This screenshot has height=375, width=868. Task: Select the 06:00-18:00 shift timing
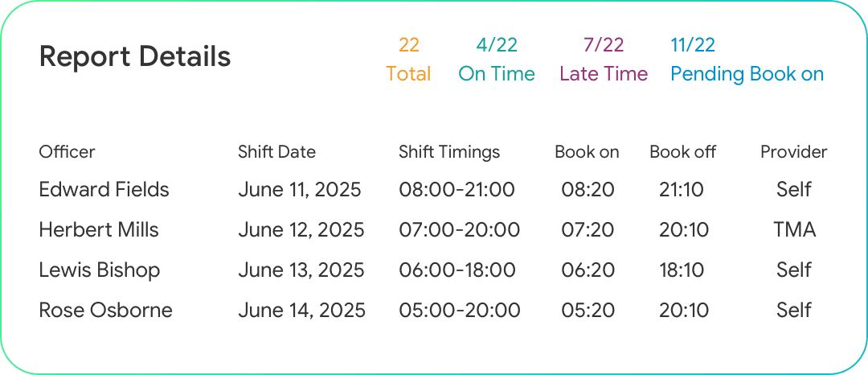tap(458, 270)
